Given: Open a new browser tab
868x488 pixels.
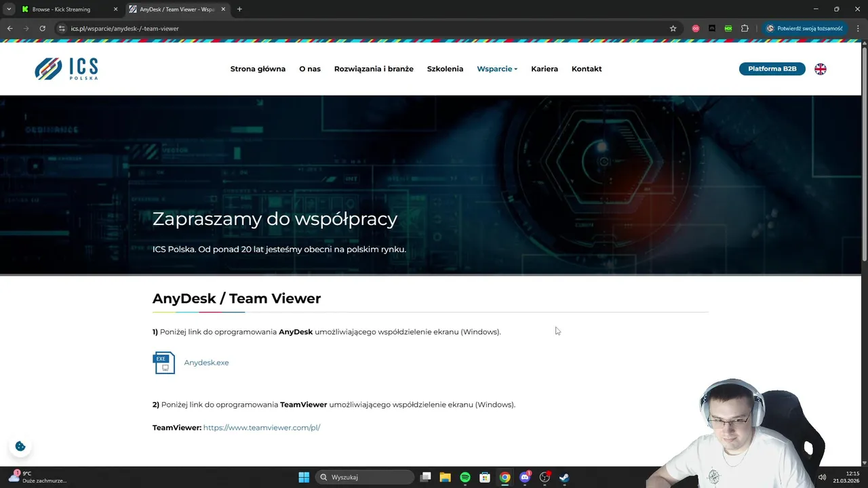Looking at the screenshot, I should pyautogui.click(x=239, y=9).
